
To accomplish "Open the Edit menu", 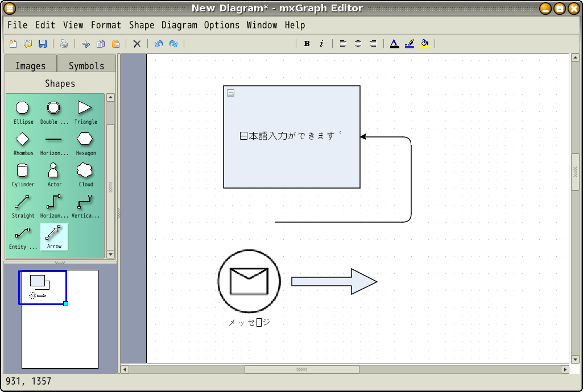I will tap(45, 25).
